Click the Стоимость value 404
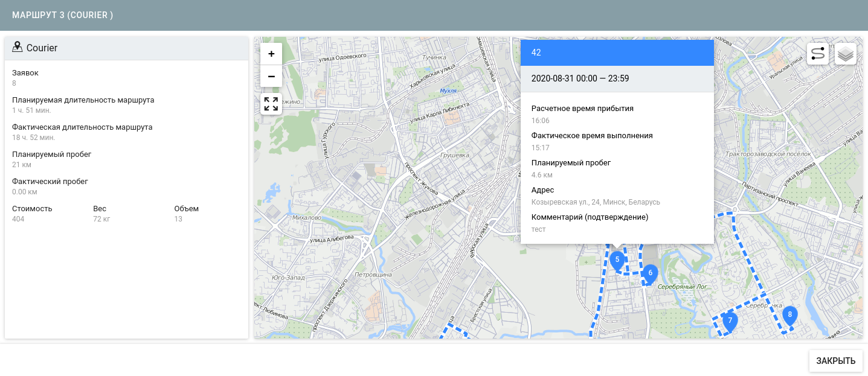The image size is (868, 376). pyautogui.click(x=18, y=219)
